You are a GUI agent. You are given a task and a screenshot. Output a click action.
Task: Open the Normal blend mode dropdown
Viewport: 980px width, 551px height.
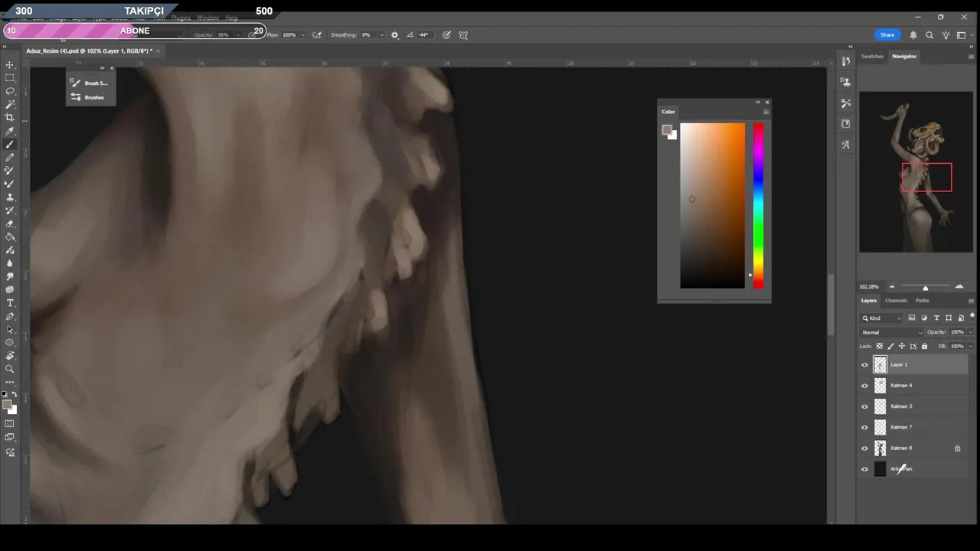point(892,332)
